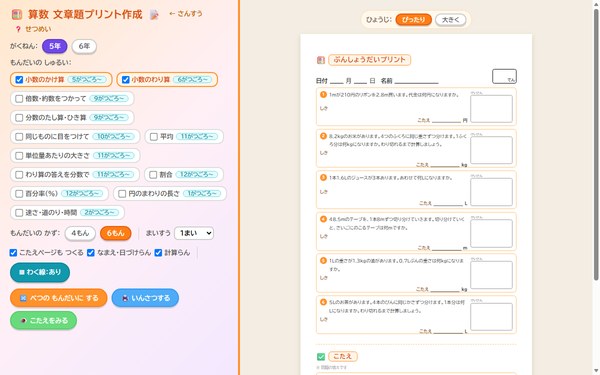
Task: Click problem number 1 circle badge
Action: coord(323,95)
